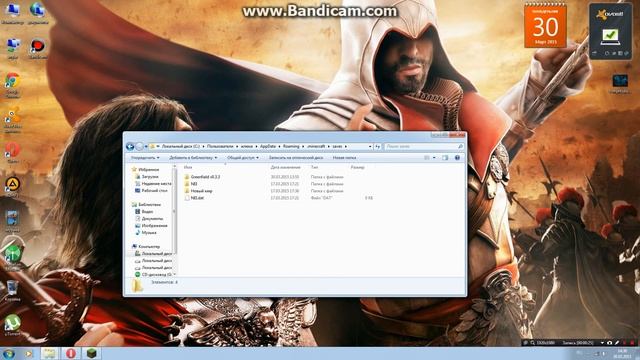Image resolution: width=640 pixels, height=360 pixels.
Task: Open the Computer desktop icon
Action: click(x=12, y=13)
